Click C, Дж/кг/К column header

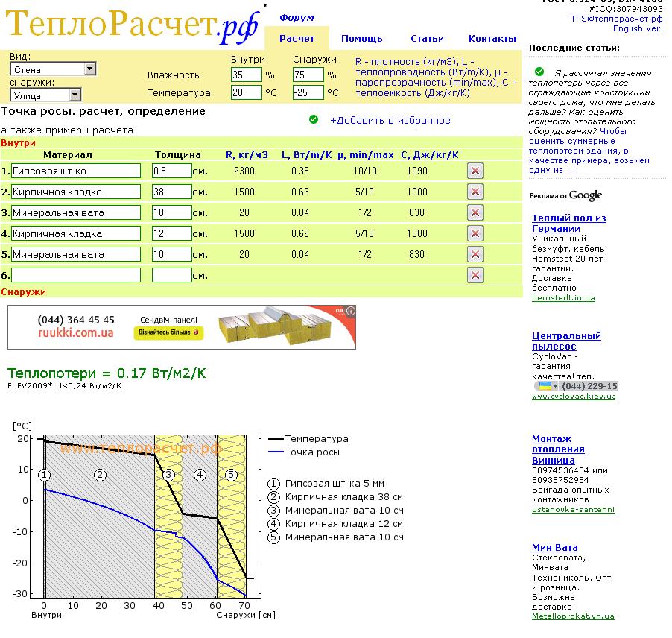tap(429, 155)
